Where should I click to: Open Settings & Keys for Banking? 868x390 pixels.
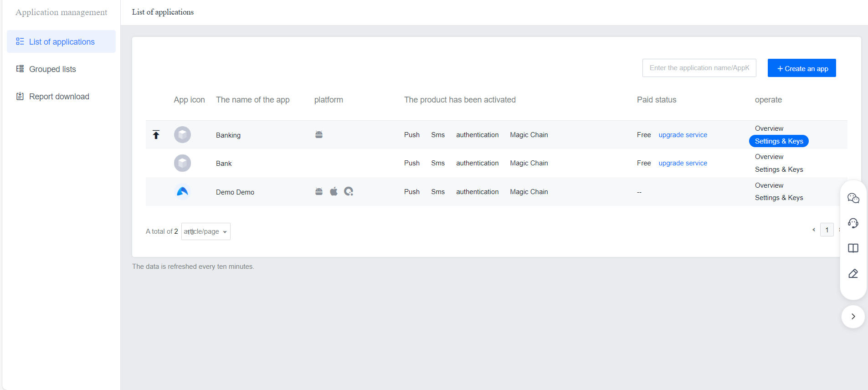tap(779, 141)
